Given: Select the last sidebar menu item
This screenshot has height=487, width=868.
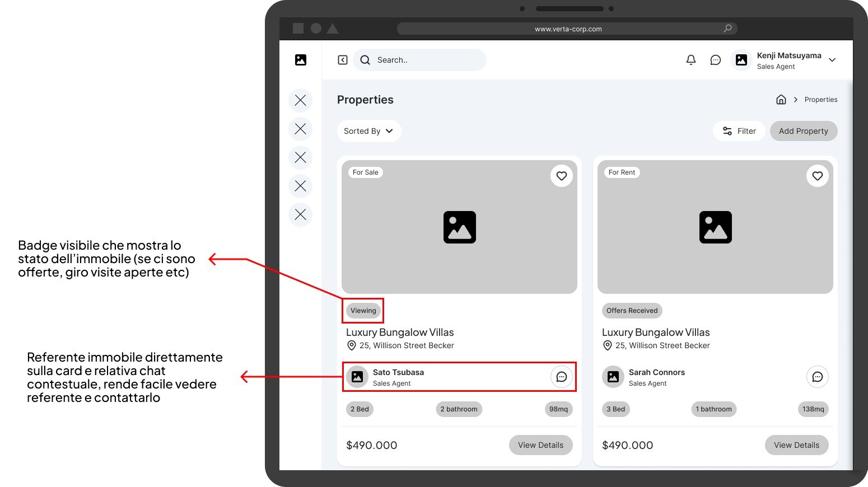Looking at the screenshot, I should (301, 214).
